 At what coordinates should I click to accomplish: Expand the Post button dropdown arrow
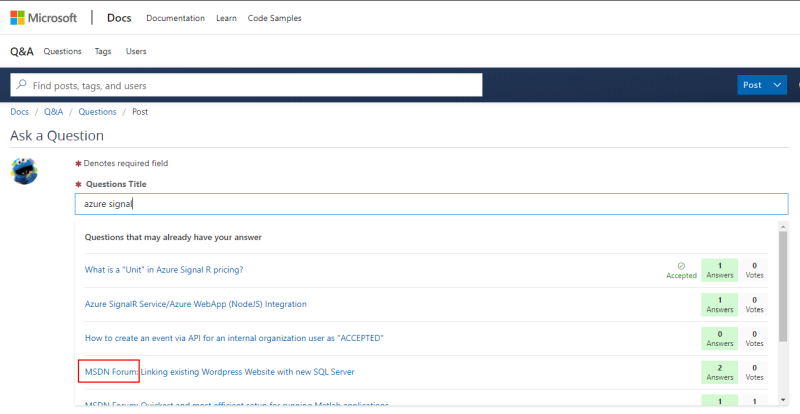tap(779, 85)
